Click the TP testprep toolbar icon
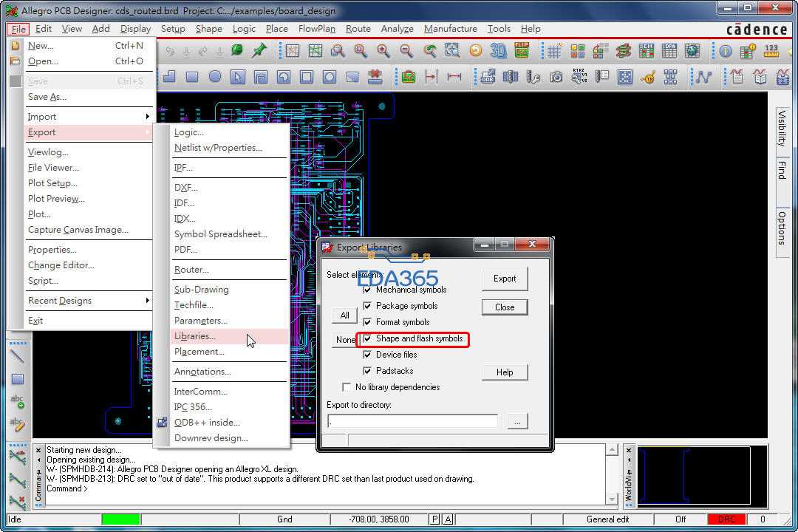798x532 pixels. (648, 77)
